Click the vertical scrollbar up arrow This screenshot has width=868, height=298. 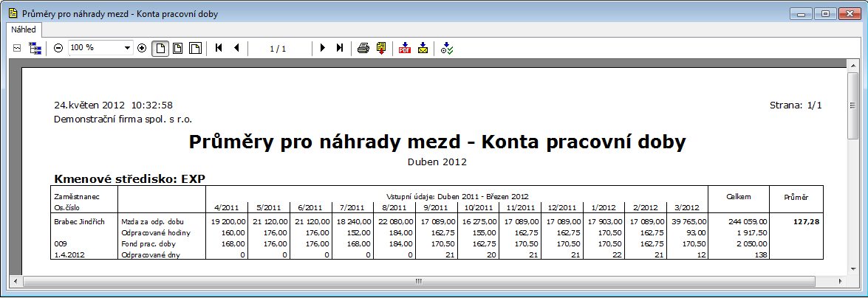[853, 65]
